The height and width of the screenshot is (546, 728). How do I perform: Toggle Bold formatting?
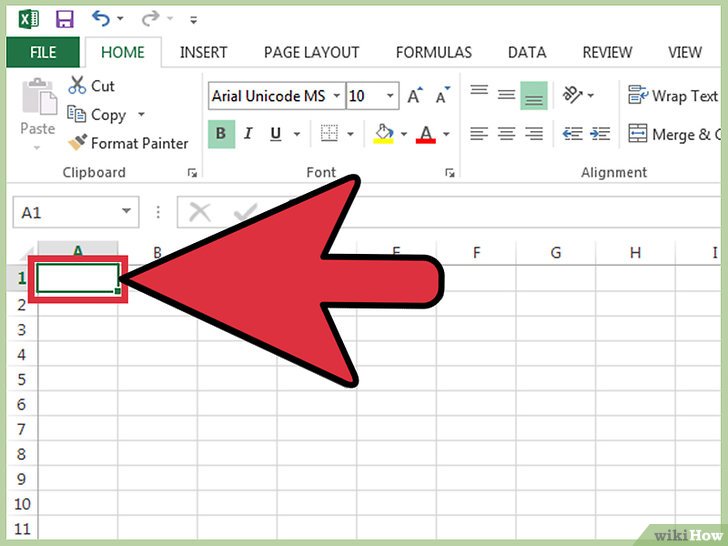pos(221,134)
